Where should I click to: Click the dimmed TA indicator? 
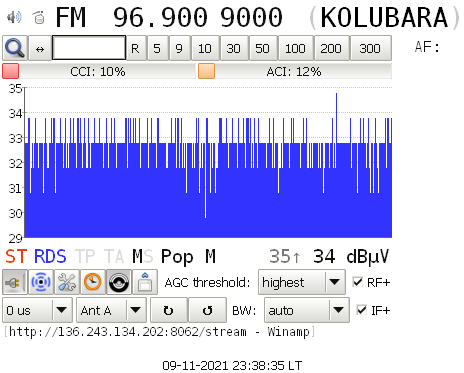tap(114, 257)
